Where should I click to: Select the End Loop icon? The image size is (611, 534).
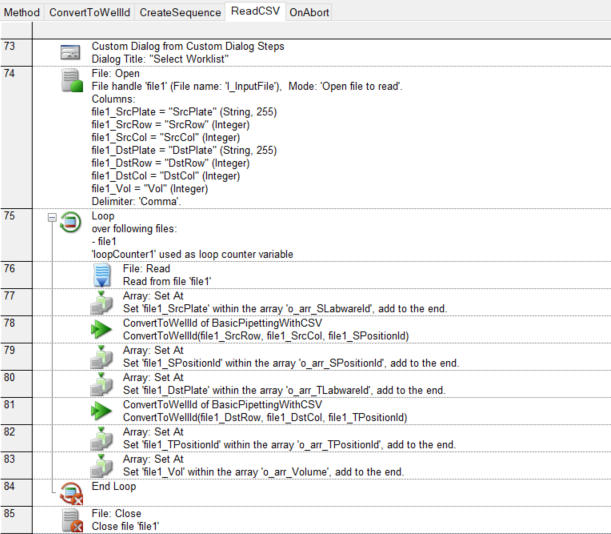point(71,490)
